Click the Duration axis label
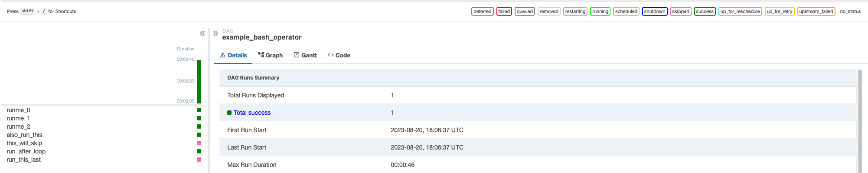Viewport: 868px width, 173px height. 186,49
